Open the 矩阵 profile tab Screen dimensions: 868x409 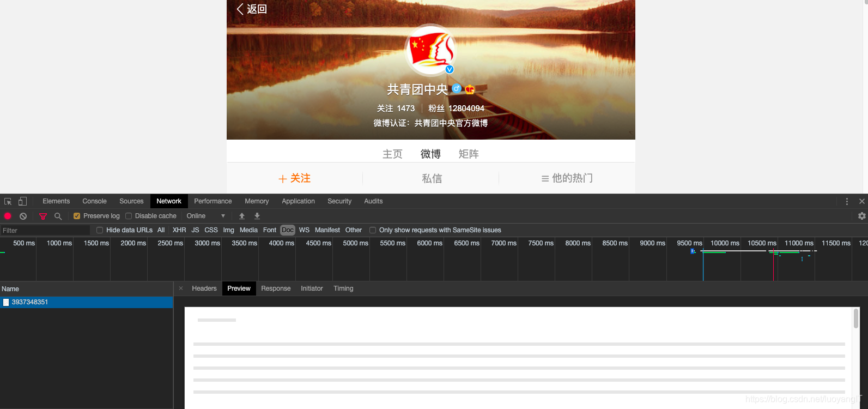(x=469, y=154)
